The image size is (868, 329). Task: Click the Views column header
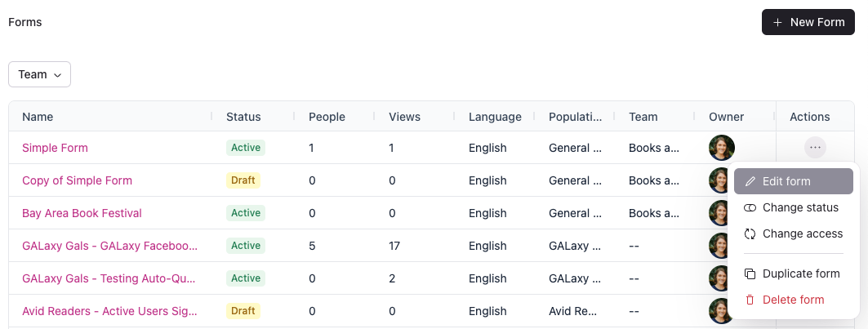[x=404, y=117]
